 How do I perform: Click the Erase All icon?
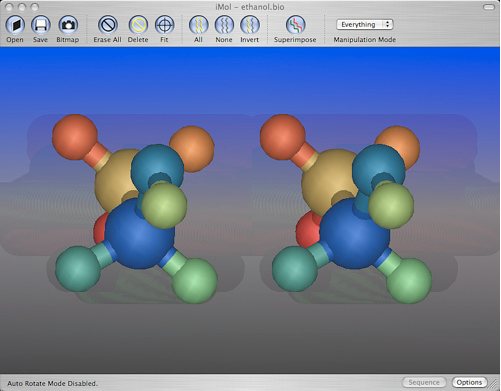[x=108, y=25]
